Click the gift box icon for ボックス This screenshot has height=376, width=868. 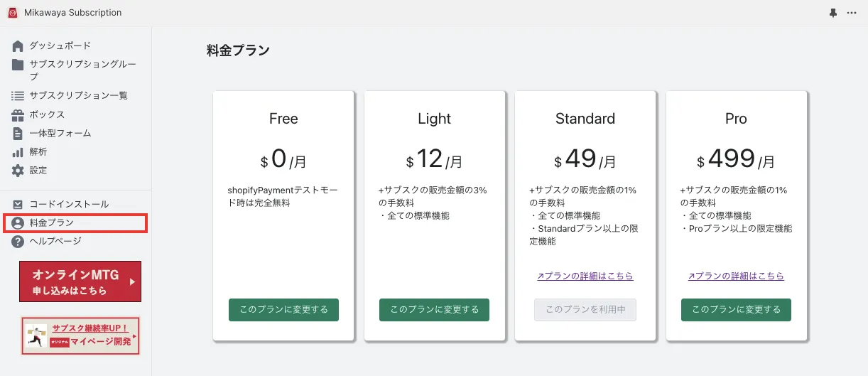pos(18,114)
